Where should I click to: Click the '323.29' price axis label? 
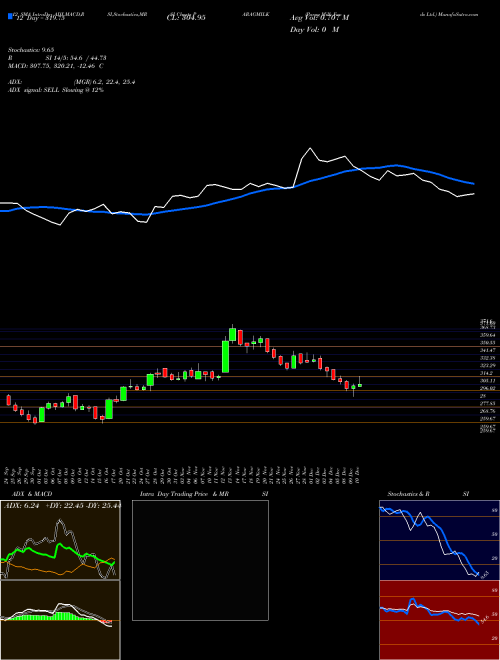point(487,365)
